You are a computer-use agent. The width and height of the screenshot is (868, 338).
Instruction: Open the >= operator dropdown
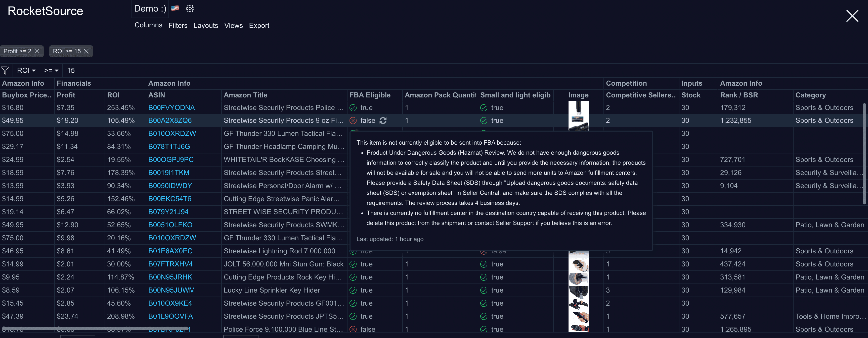click(51, 70)
